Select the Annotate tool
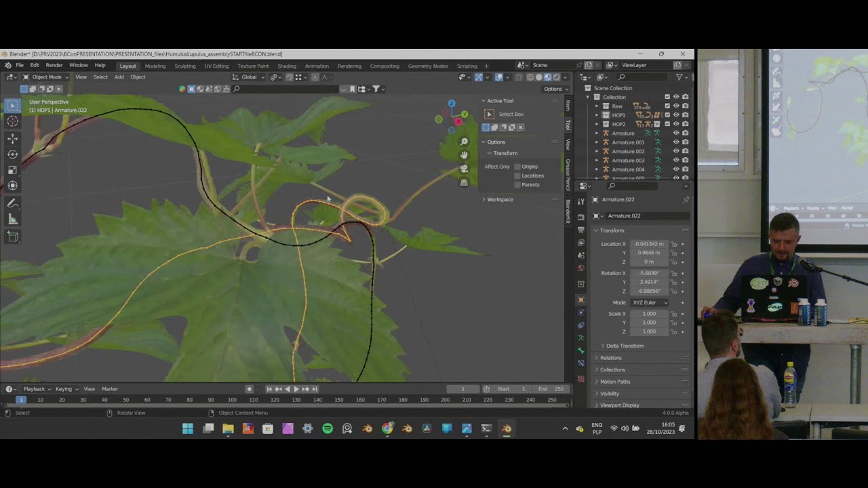The width and height of the screenshot is (868, 488). point(12,203)
